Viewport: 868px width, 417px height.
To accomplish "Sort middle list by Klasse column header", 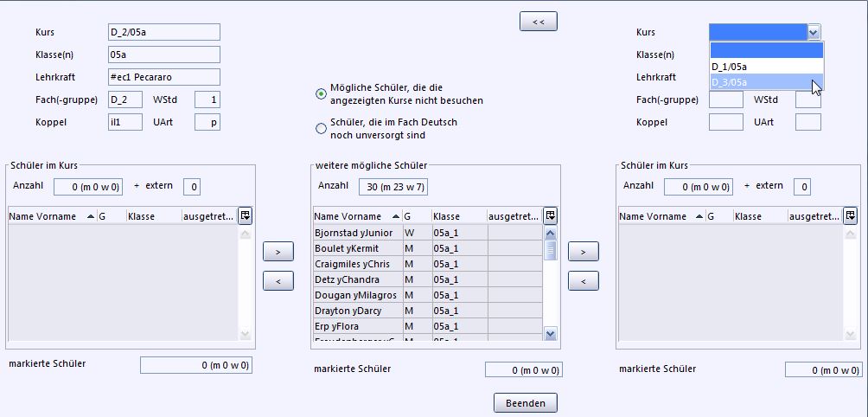I will (459, 216).
